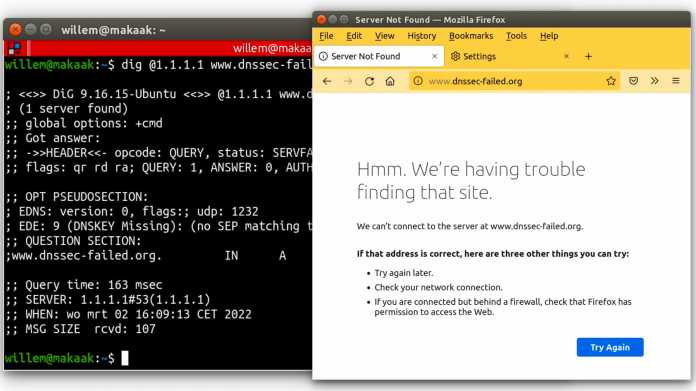Click 'SERVER: 1.1.1.1#53(1.1.1.1)' line in terminal

pyautogui.click(x=107, y=300)
